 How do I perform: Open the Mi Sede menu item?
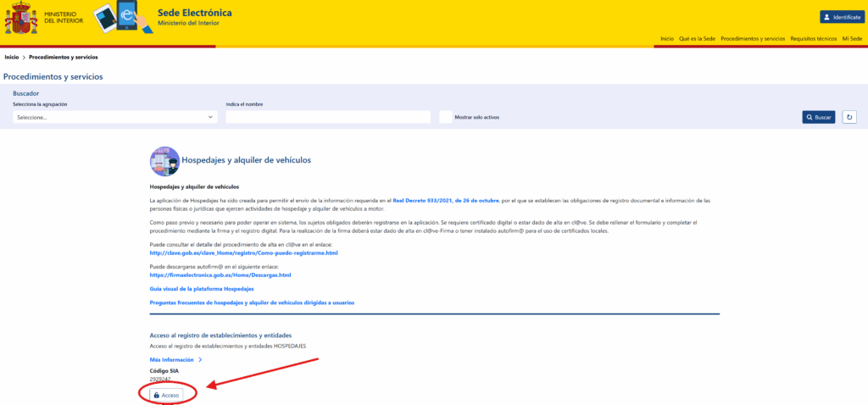click(x=851, y=39)
